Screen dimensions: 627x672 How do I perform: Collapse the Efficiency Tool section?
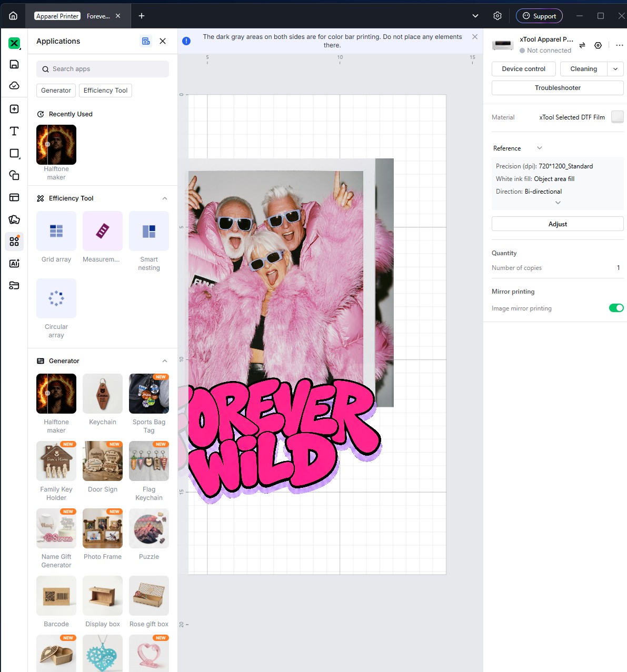tap(165, 198)
